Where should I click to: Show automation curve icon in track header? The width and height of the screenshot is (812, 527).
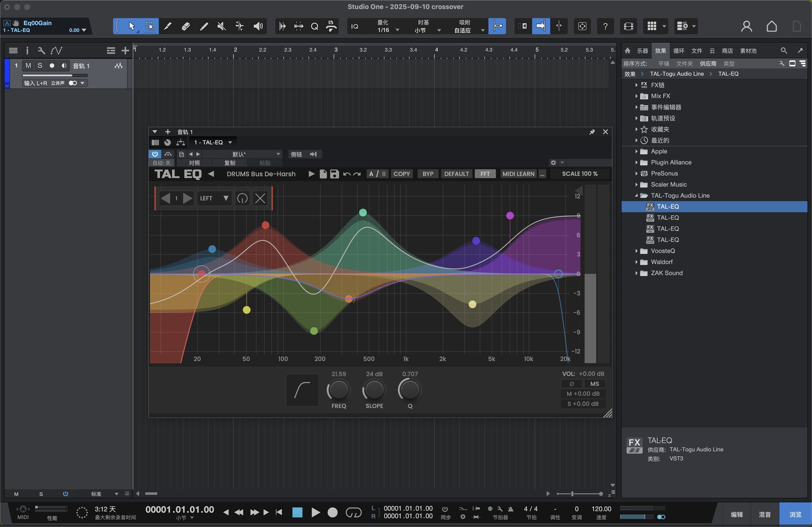(56, 50)
